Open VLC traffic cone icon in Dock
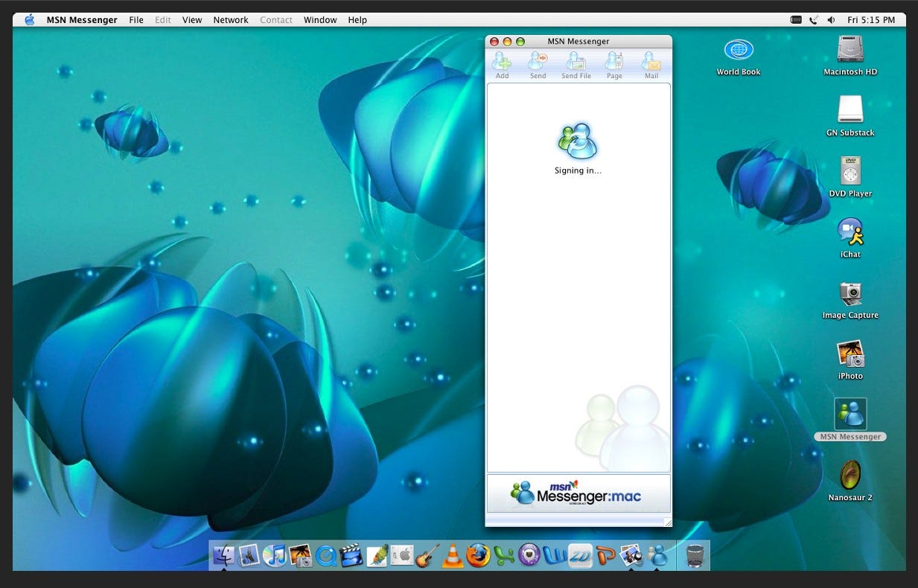 coord(453,555)
